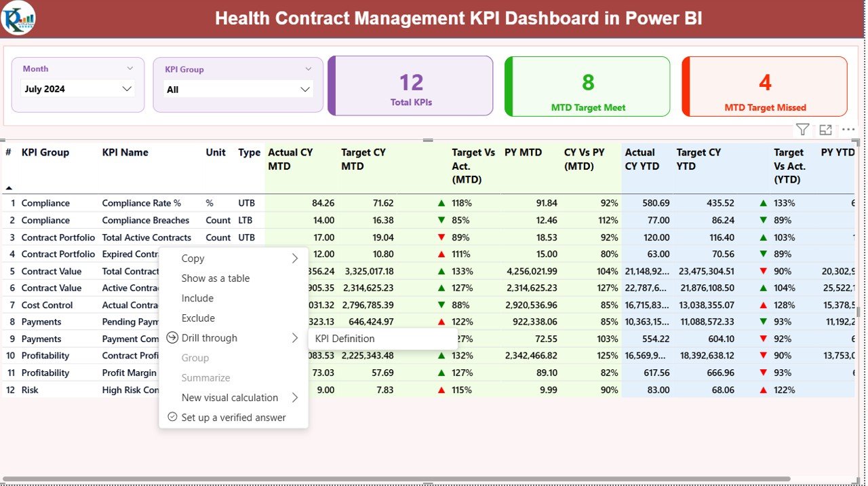Viewport: 868px width, 486px height.
Task: Expand the New visual calculation submenu
Action: tap(295, 398)
